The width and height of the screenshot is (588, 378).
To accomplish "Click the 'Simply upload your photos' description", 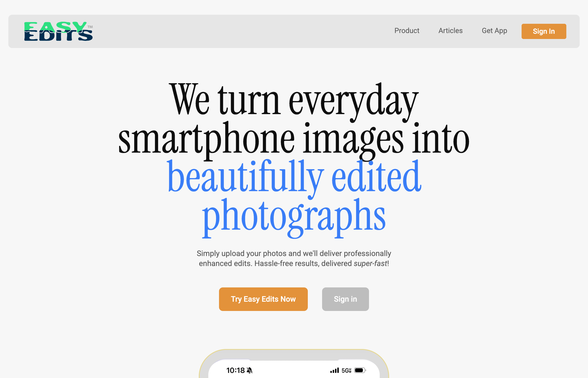I will click(294, 258).
